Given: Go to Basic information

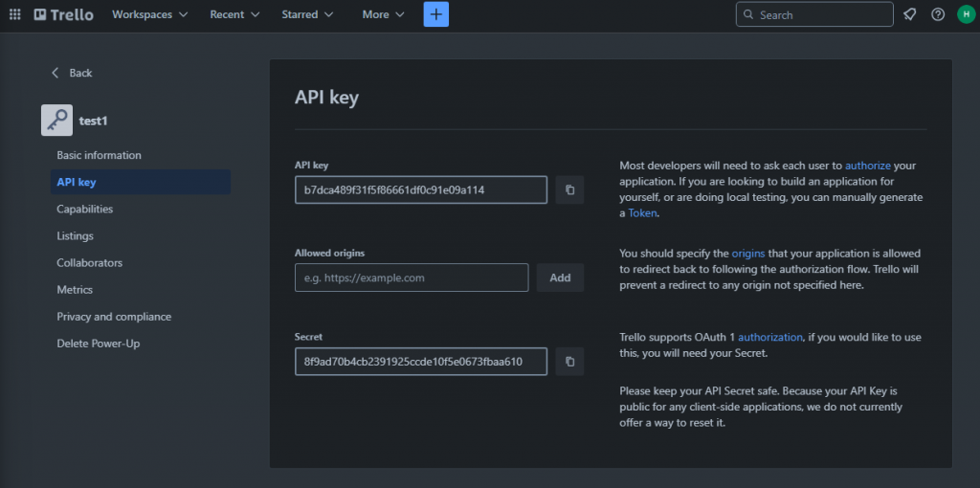Looking at the screenshot, I should point(99,155).
